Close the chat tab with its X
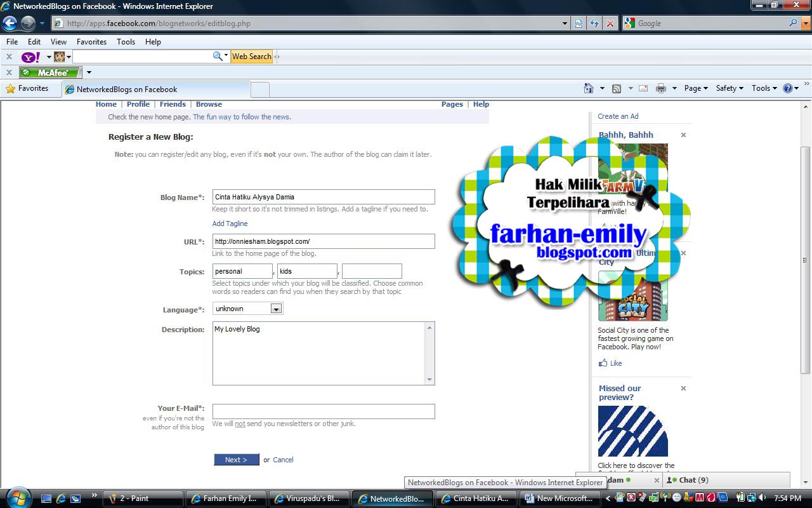The width and height of the screenshot is (812, 508). click(x=657, y=481)
